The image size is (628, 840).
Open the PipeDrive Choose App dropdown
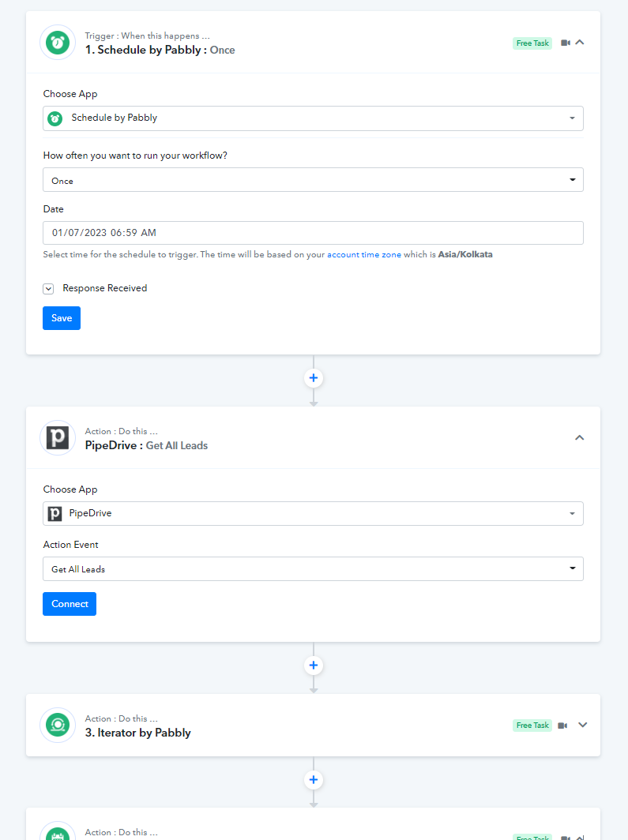(313, 513)
